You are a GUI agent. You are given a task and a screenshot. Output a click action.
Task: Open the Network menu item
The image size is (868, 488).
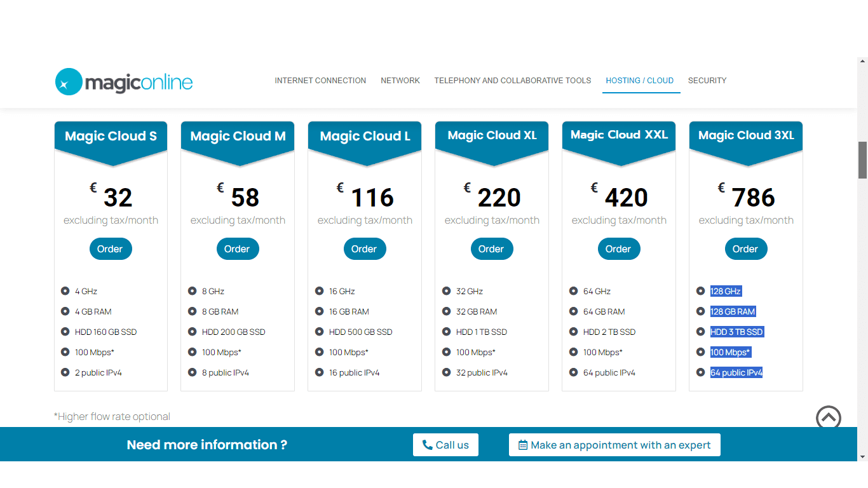point(400,81)
